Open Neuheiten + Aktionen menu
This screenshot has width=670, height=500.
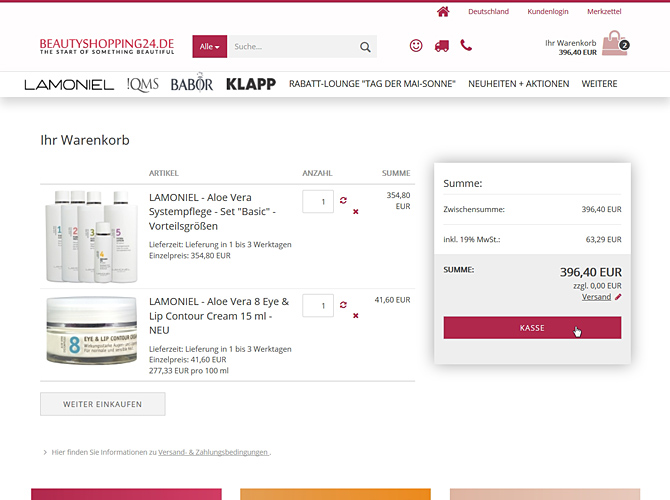click(519, 84)
